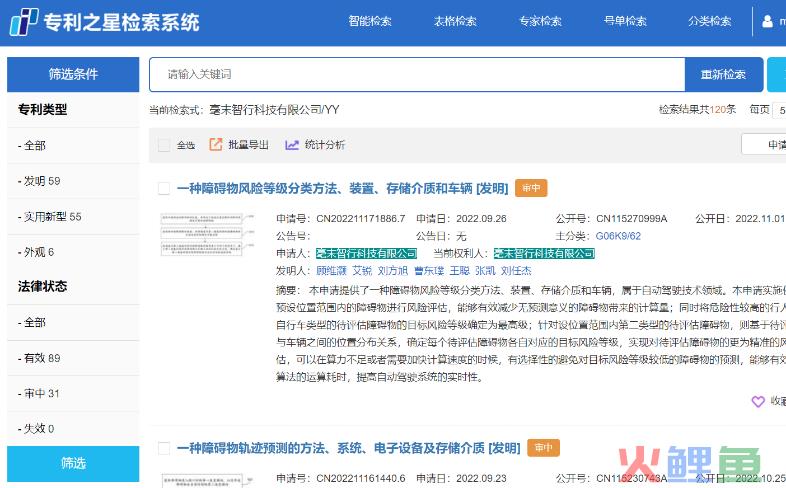
Task: Click the 重新检索 button
Action: tap(723, 75)
